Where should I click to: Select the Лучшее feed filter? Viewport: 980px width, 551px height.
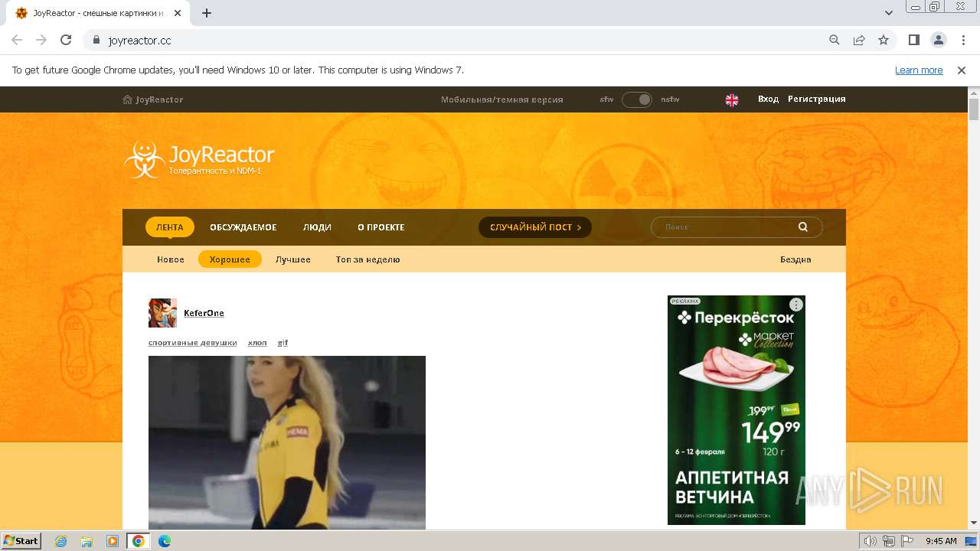(x=293, y=259)
